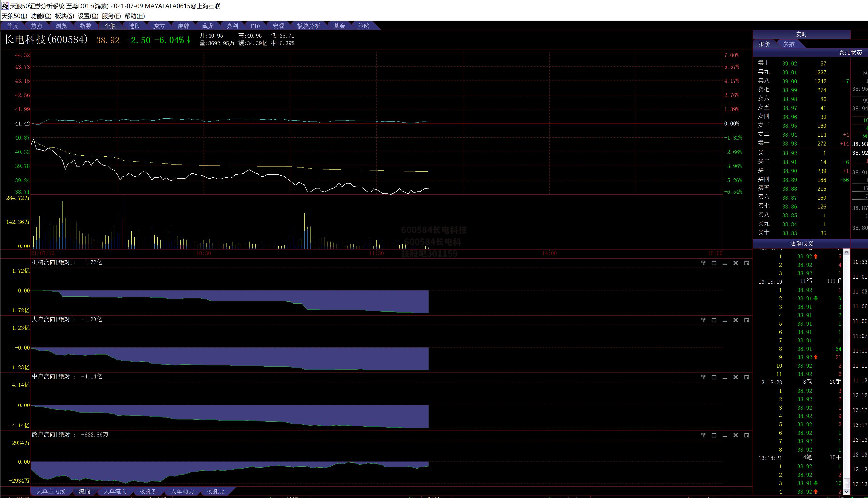
Task: Close the 机构流向 indicator panel
Action: tap(736, 263)
